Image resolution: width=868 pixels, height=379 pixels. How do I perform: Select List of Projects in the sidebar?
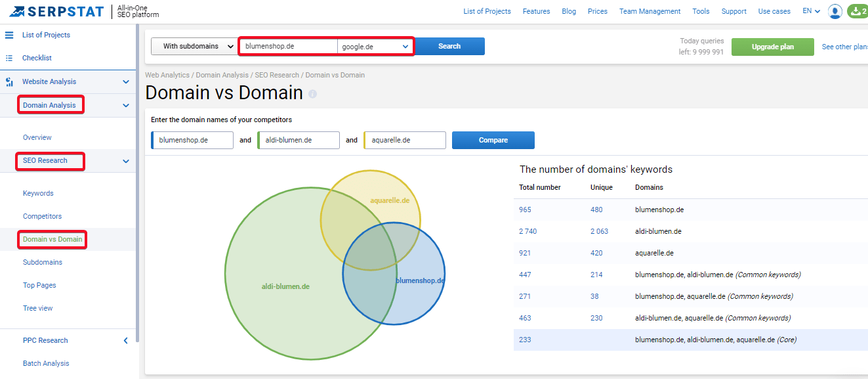tap(46, 35)
